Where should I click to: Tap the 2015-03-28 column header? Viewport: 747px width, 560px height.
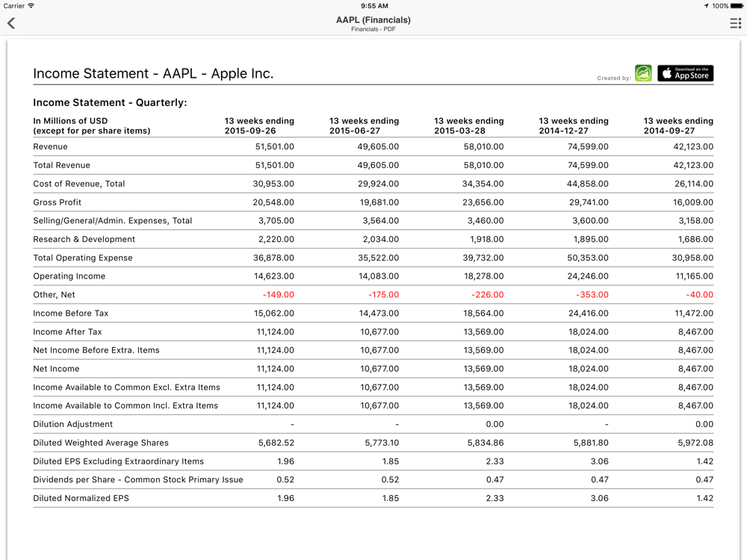tap(469, 125)
